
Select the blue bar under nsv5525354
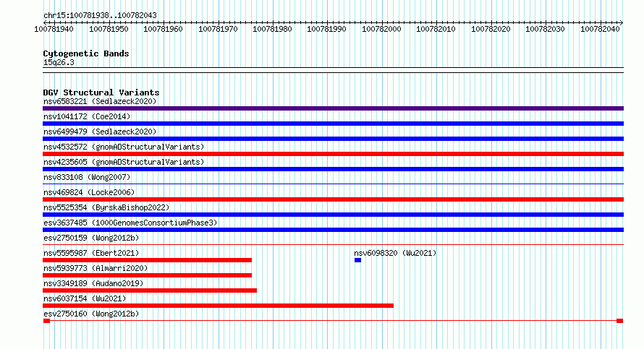pyautogui.click(x=333, y=215)
